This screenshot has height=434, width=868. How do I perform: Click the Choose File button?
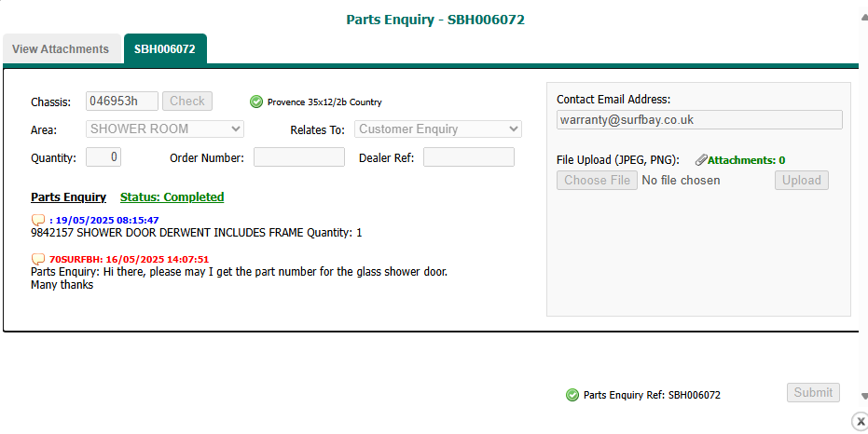click(x=598, y=180)
